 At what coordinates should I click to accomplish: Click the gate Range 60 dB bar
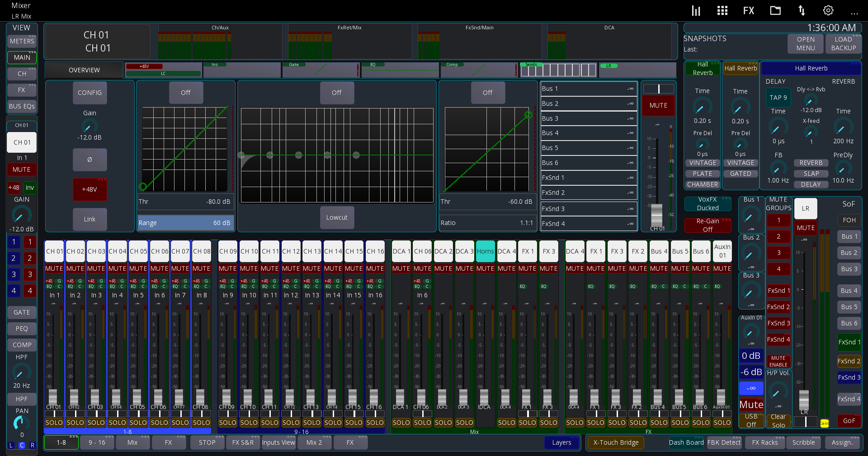185,223
